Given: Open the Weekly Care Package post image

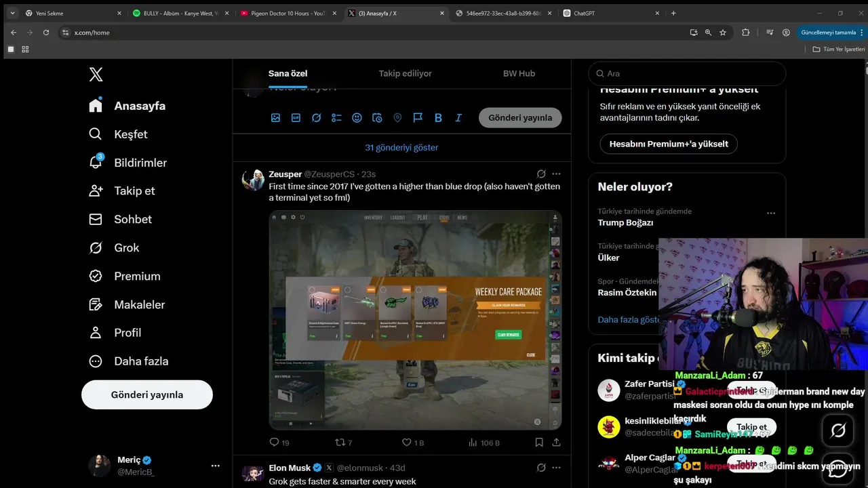Looking at the screenshot, I should pos(415,320).
